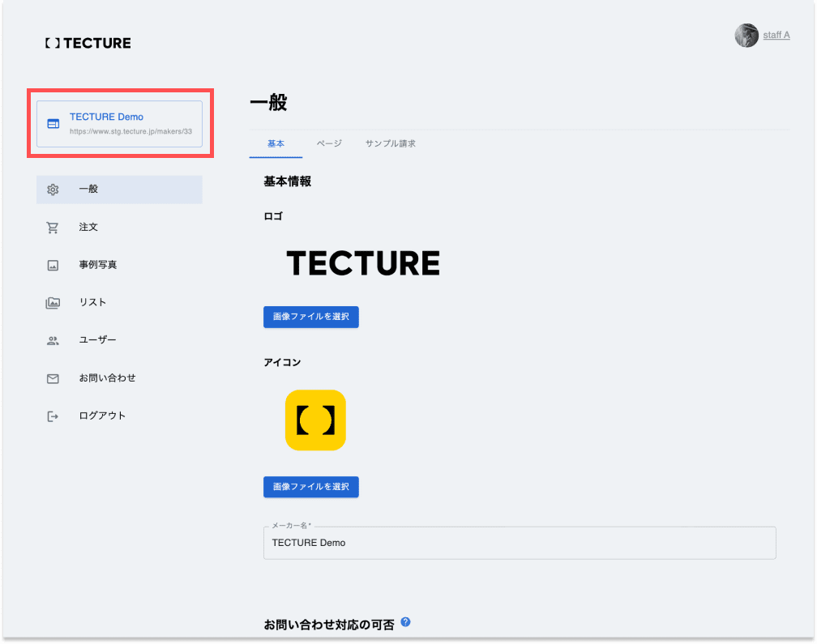Click the people icon beside ユーザー
This screenshot has height=644, width=817.
pyautogui.click(x=53, y=340)
